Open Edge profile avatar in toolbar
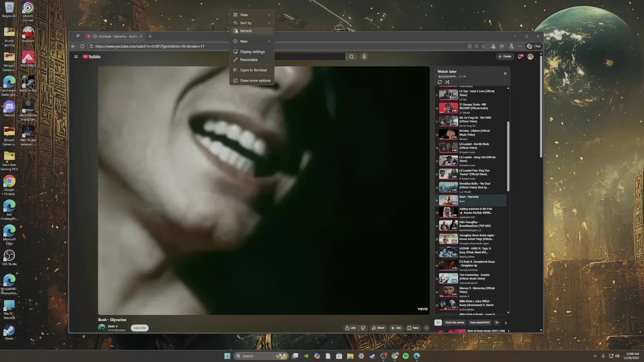Viewport: 644px width, 362px height. click(x=511, y=46)
